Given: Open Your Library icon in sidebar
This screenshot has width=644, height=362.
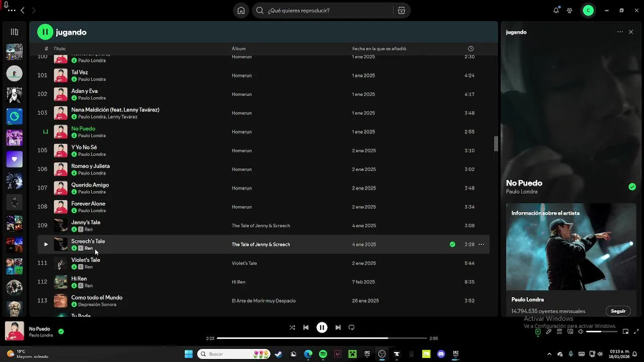Looking at the screenshot, I should tap(15, 32).
